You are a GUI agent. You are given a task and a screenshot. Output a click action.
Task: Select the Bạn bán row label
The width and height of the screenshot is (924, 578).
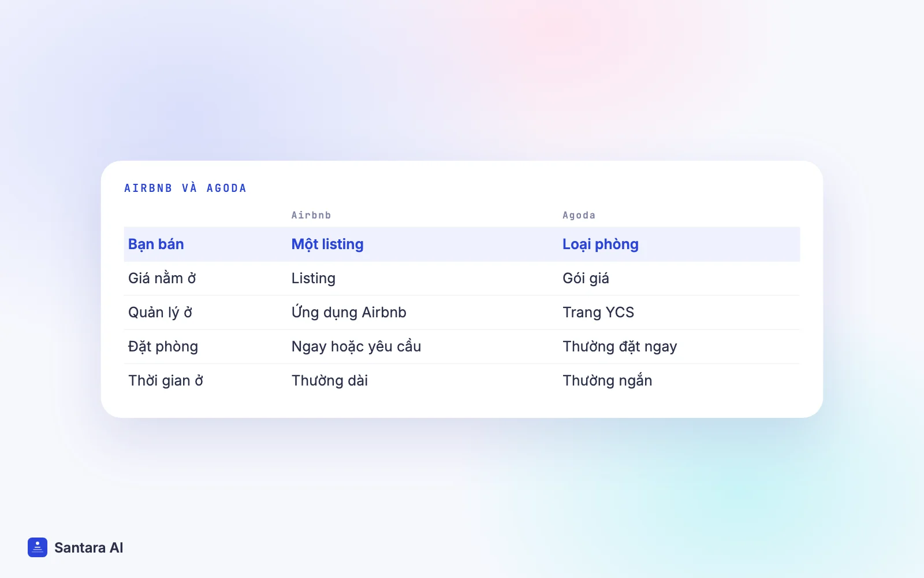[x=156, y=244]
